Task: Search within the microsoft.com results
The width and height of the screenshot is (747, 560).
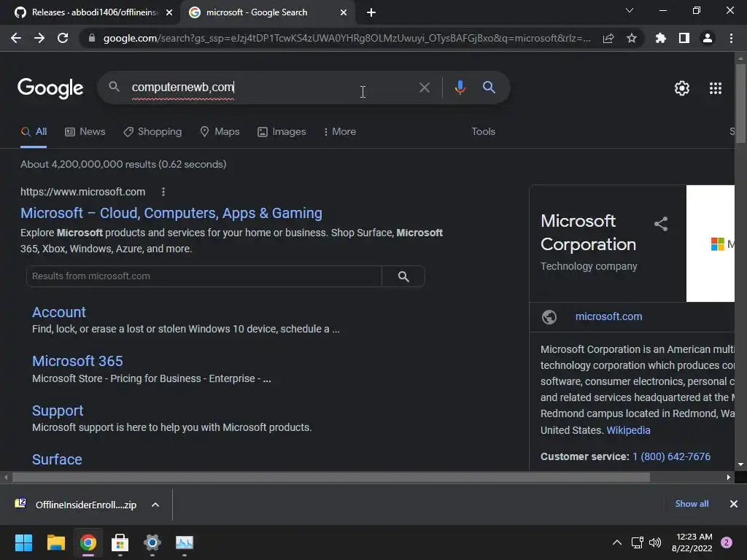Action: 403,276
